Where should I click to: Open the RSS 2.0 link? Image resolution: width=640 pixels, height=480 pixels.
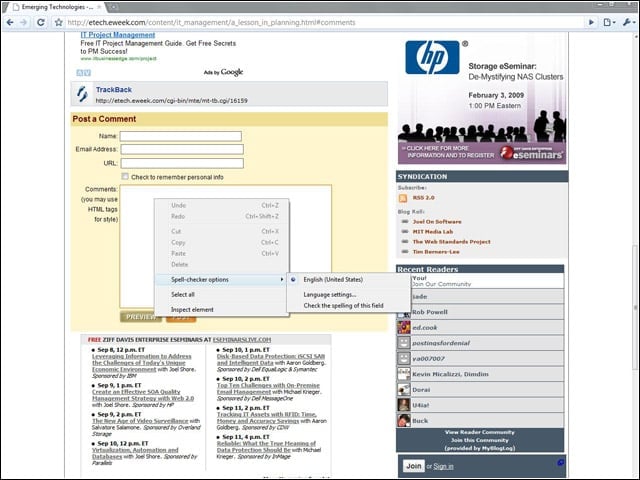click(x=423, y=198)
